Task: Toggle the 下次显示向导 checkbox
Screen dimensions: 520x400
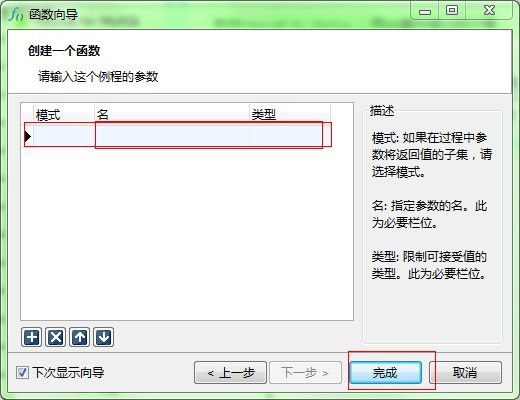Action: [22, 372]
